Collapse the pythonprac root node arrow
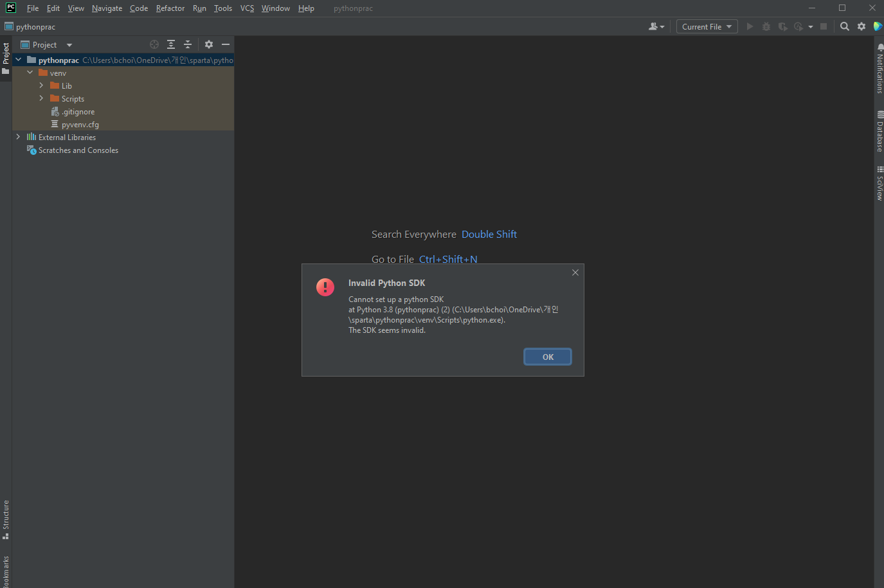Image resolution: width=884 pixels, height=588 pixels. click(18, 60)
